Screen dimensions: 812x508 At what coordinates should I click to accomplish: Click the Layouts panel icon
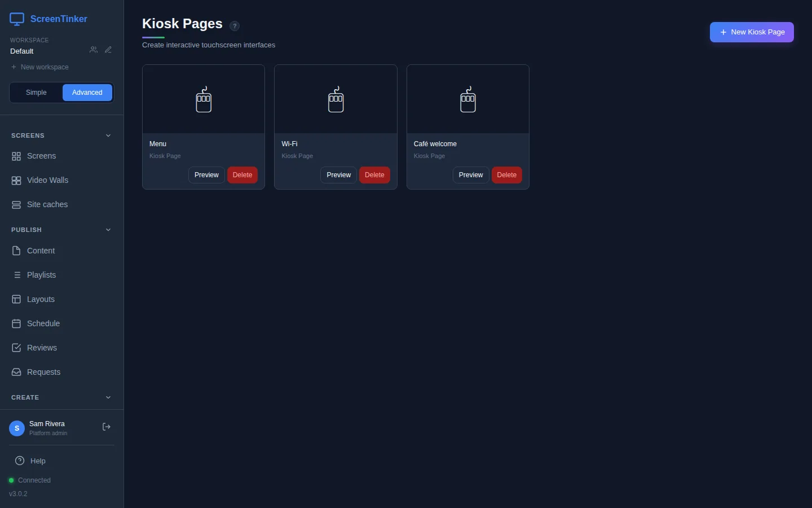point(16,299)
